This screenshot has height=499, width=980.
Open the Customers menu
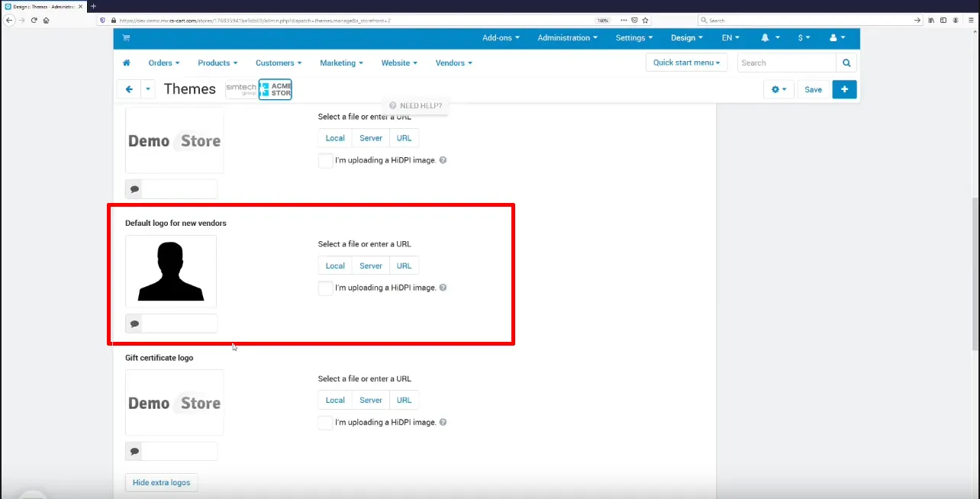(x=279, y=63)
